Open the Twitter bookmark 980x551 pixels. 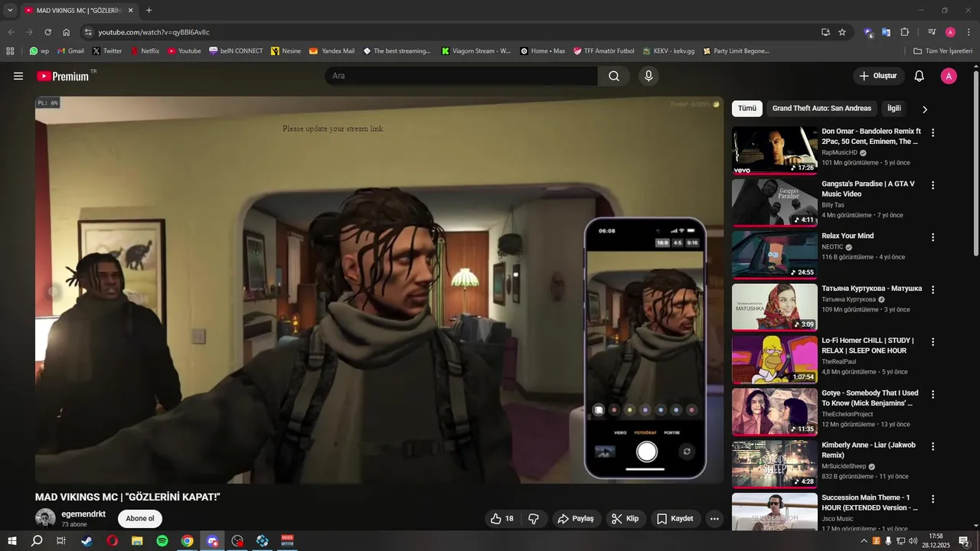tap(107, 51)
